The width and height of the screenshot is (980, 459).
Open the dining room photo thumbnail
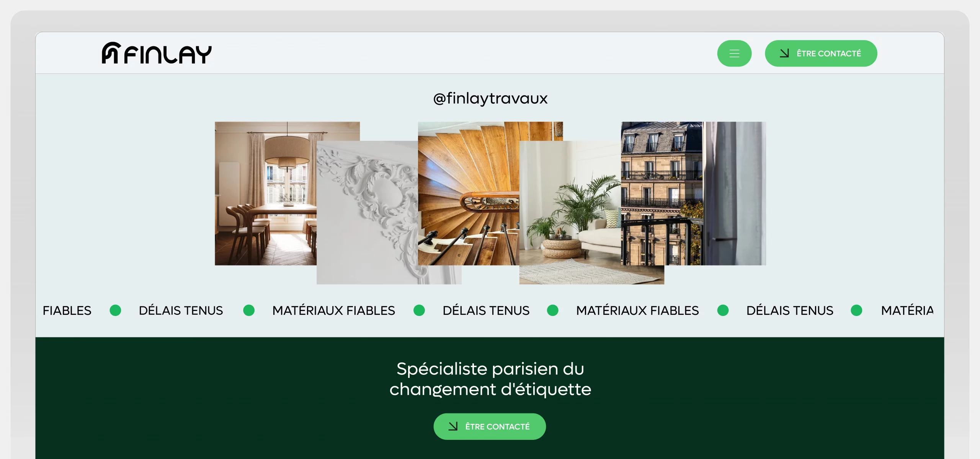click(266, 194)
